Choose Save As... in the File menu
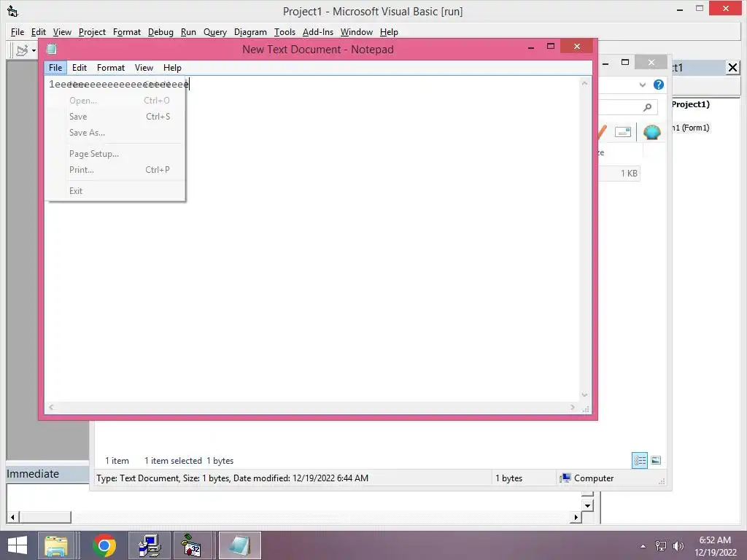 coord(115,133)
